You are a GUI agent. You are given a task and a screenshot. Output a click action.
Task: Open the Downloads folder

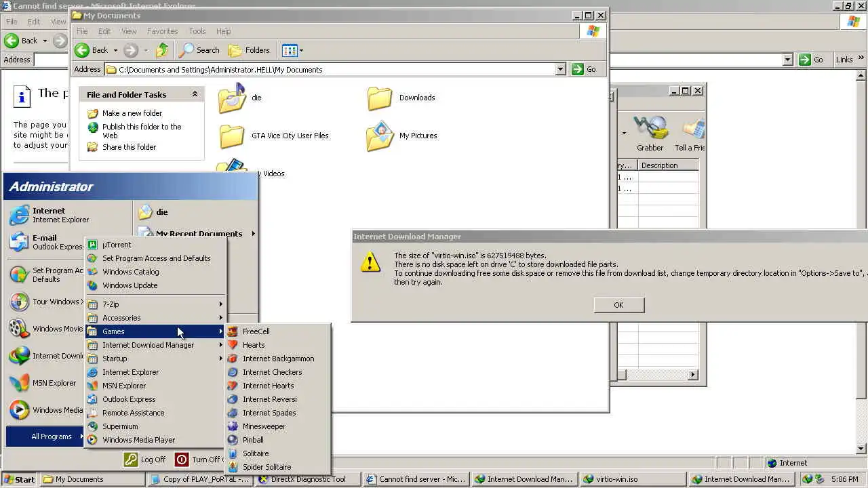click(401, 98)
